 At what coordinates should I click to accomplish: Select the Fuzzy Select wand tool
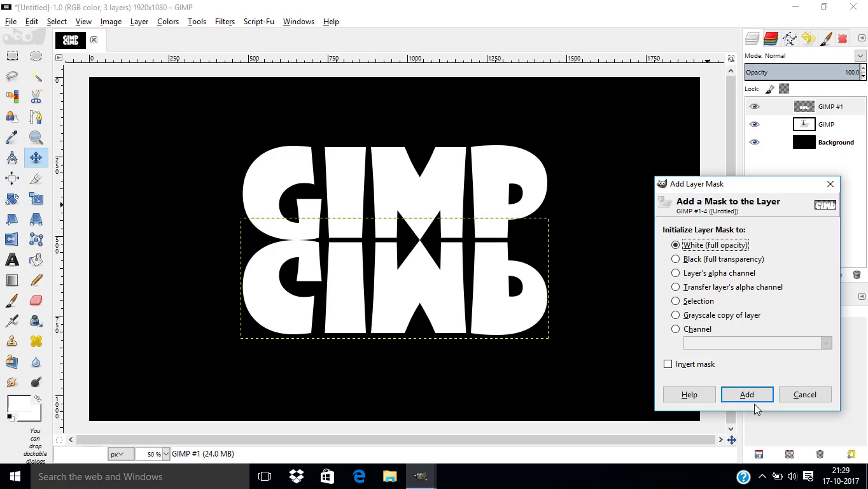click(x=36, y=76)
